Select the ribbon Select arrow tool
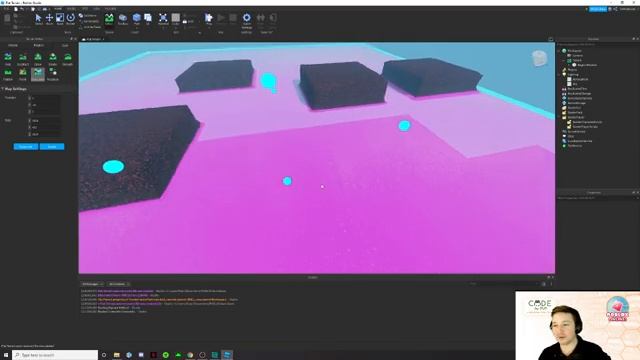The width and height of the screenshot is (640, 360). [x=38, y=19]
